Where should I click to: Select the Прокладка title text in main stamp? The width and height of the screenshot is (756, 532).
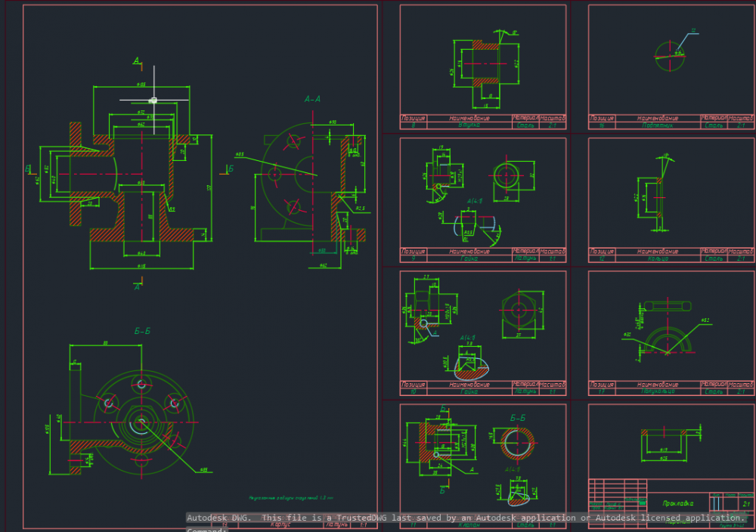click(677, 503)
